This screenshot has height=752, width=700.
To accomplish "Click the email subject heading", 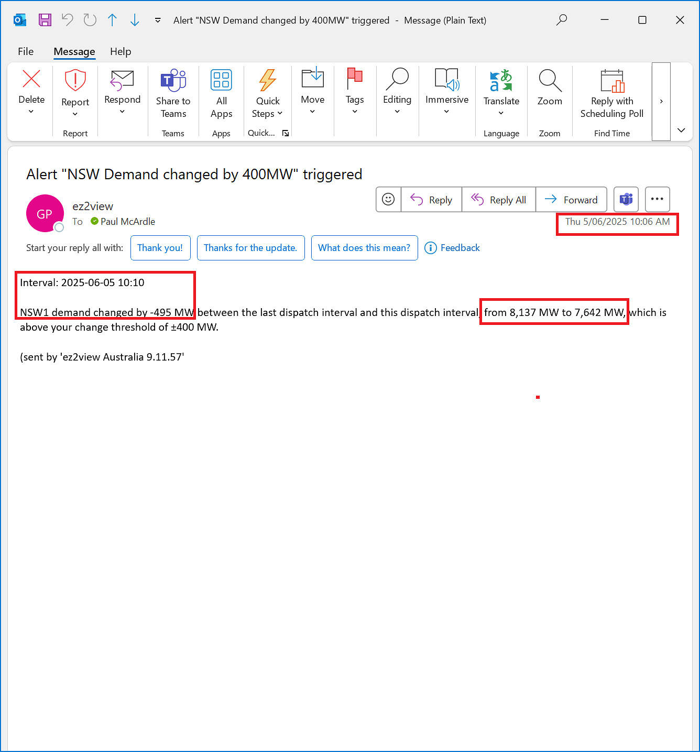I will [x=194, y=174].
